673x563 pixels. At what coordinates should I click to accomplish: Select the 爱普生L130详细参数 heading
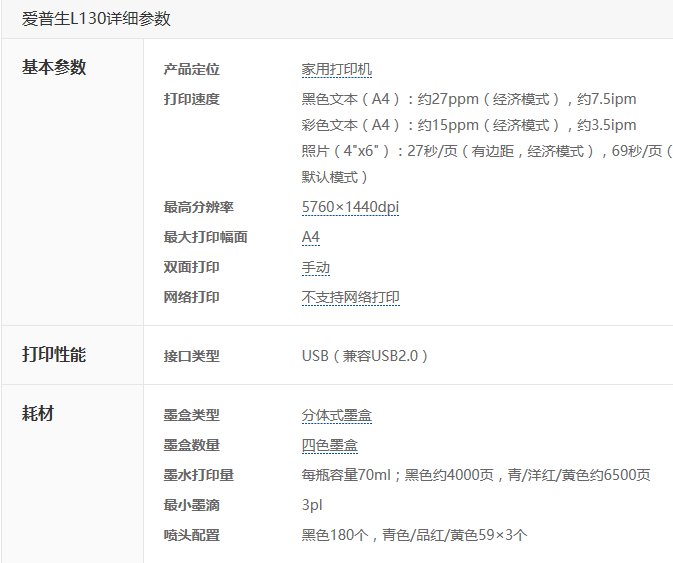(x=96, y=19)
